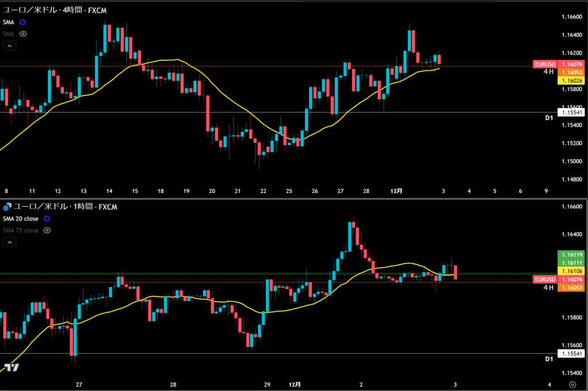Click the TradingView logo in lower chart

[11, 367]
